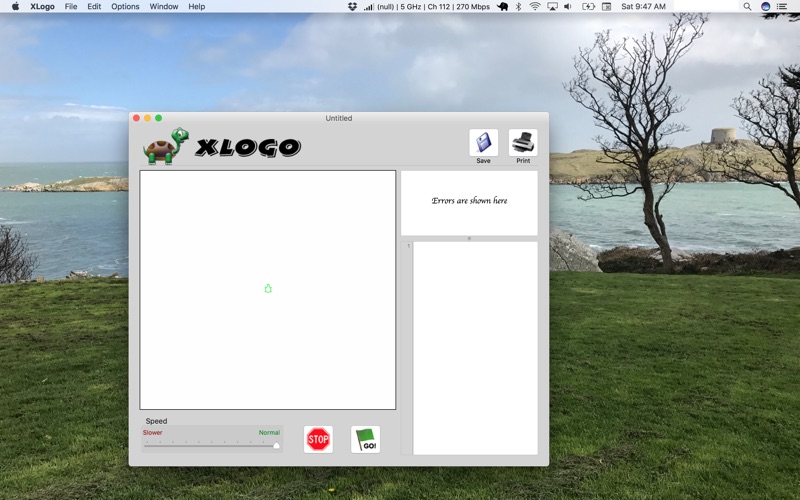
Task: Click the elephant Evernote menu bar icon
Action: (x=503, y=7)
